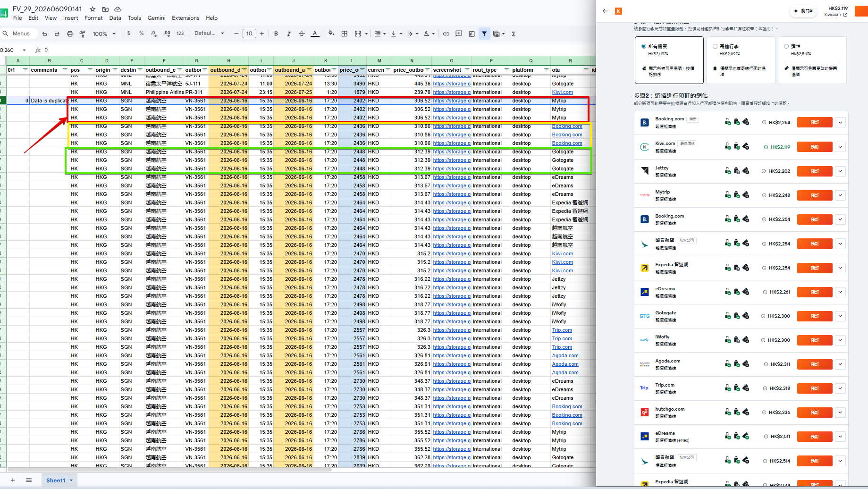
Task: Click the name box showing 0:260
Action: (x=13, y=50)
